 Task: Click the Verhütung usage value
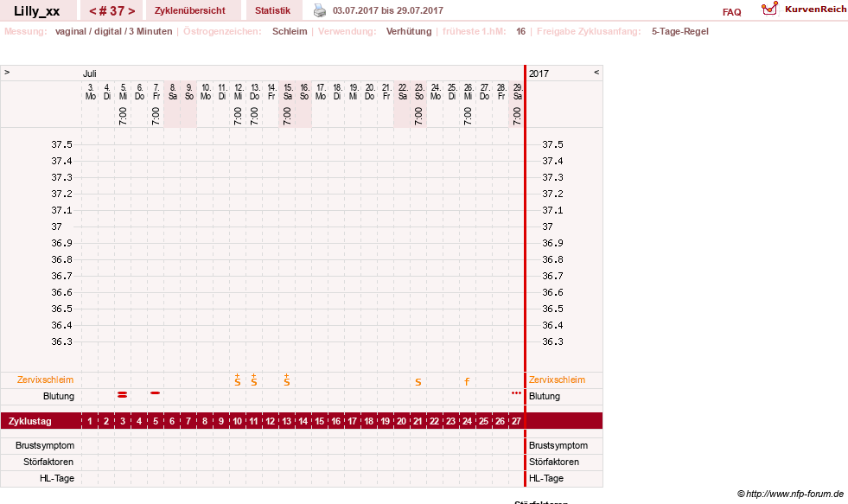click(x=409, y=31)
